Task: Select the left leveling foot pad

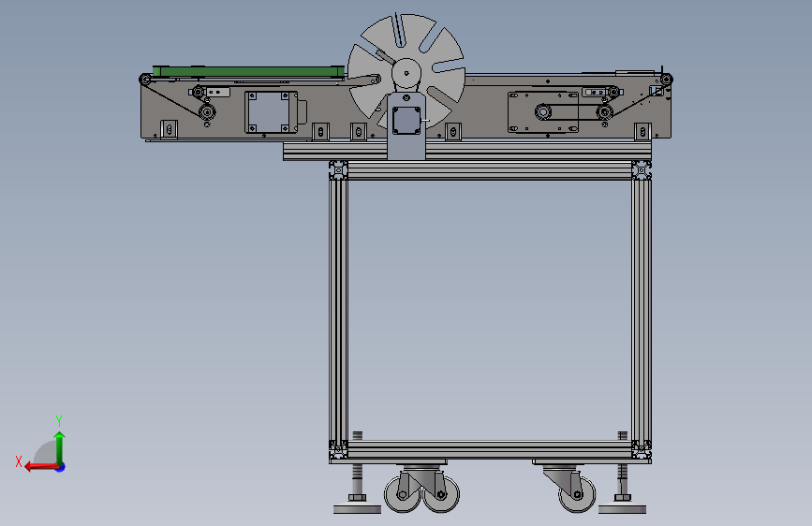Action: pyautogui.click(x=358, y=510)
